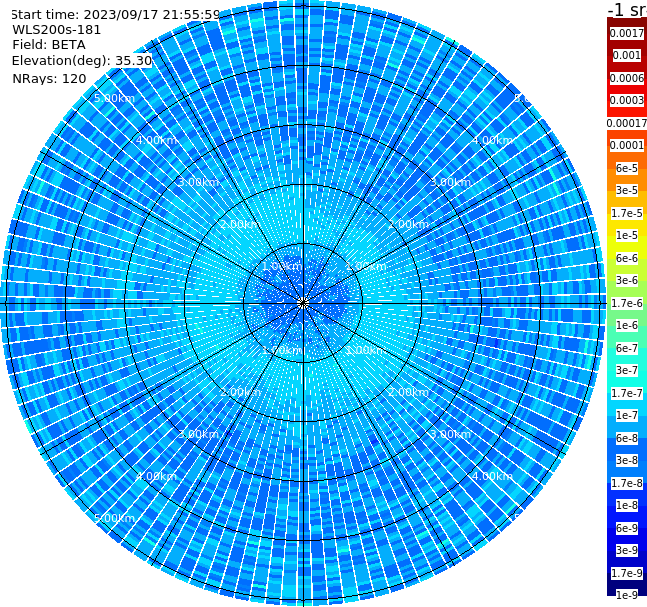Click the Field: BETA label

[x=49, y=45]
